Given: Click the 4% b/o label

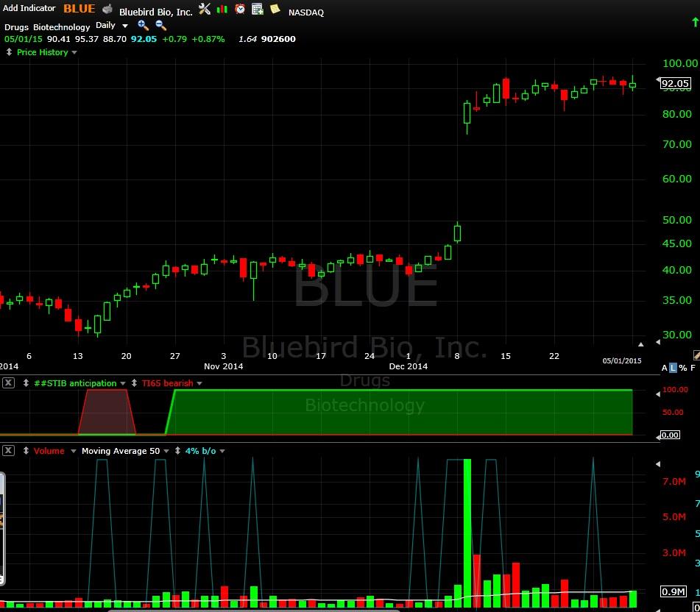Looking at the screenshot, I should (200, 451).
